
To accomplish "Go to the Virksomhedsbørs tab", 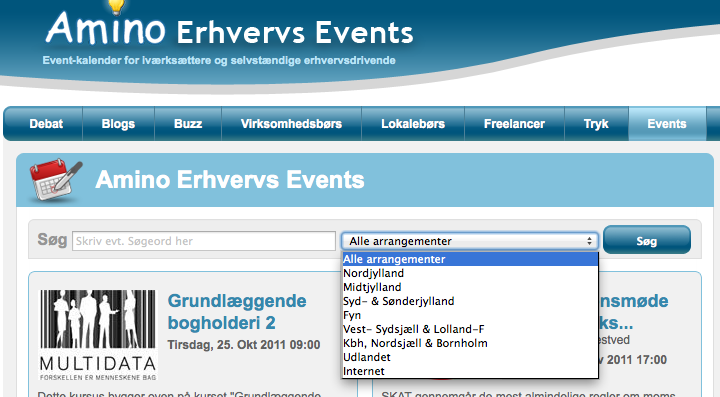I will (291, 124).
